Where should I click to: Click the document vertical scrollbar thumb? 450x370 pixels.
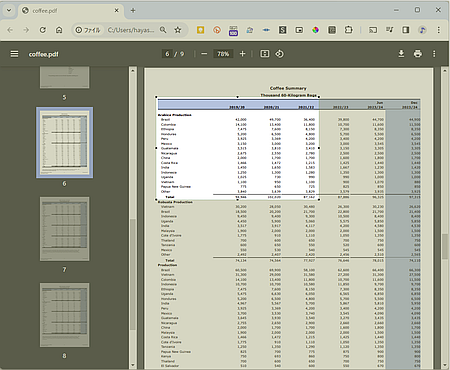click(x=445, y=246)
